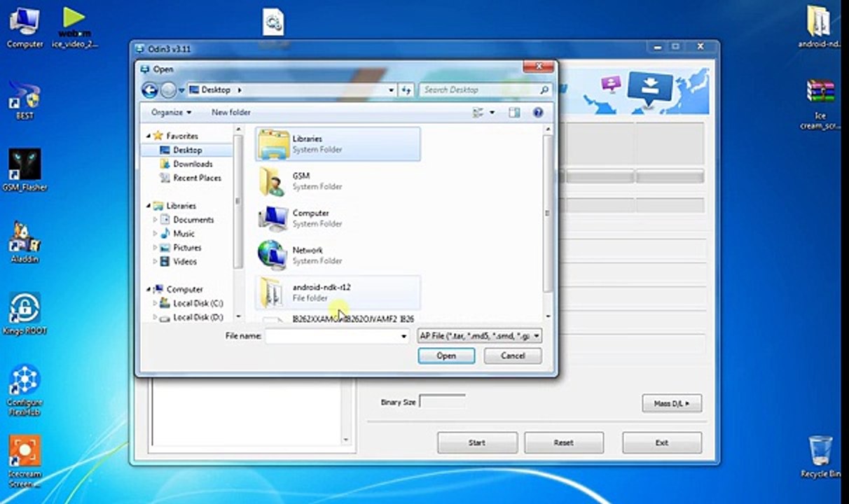Open dialog help icon
Viewport: 849px width, 504px height.
pyautogui.click(x=538, y=112)
